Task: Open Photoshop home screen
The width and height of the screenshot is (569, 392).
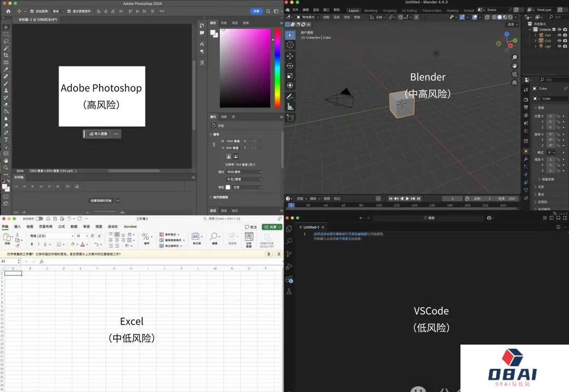Action: tap(8, 11)
